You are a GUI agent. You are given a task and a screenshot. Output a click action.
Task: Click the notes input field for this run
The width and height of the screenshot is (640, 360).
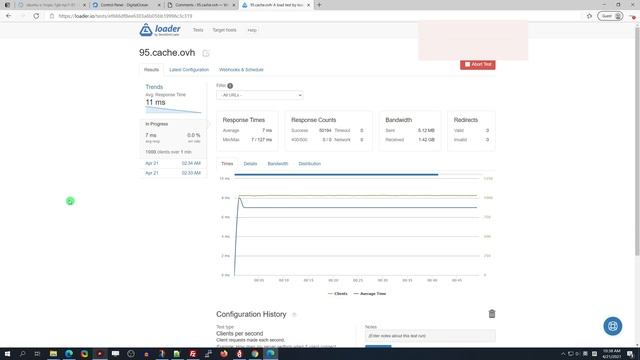(x=430, y=336)
